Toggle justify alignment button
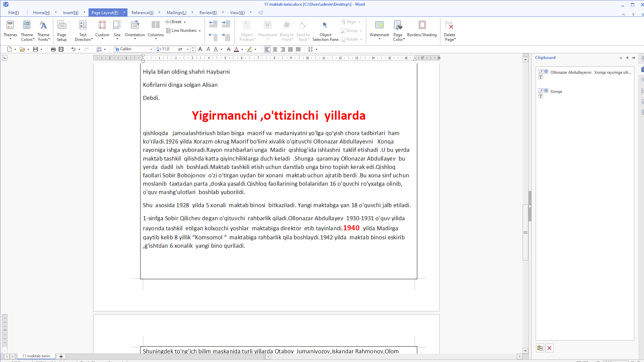 coord(290,49)
